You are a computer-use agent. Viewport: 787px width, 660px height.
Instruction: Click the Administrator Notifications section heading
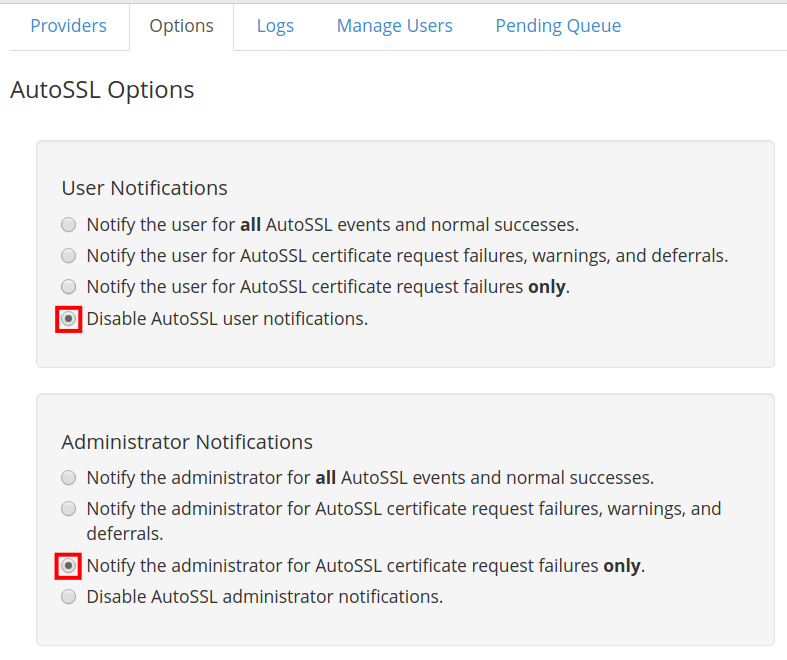click(x=187, y=442)
